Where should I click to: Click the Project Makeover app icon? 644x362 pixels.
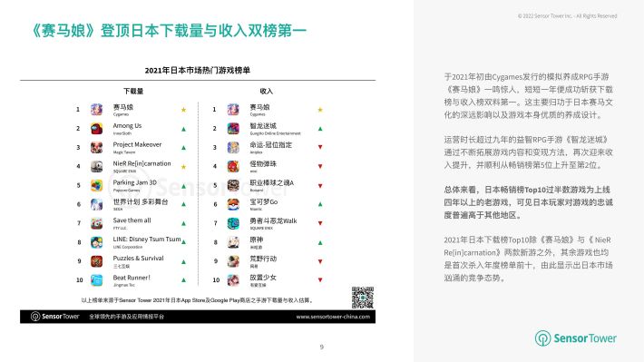coord(96,148)
